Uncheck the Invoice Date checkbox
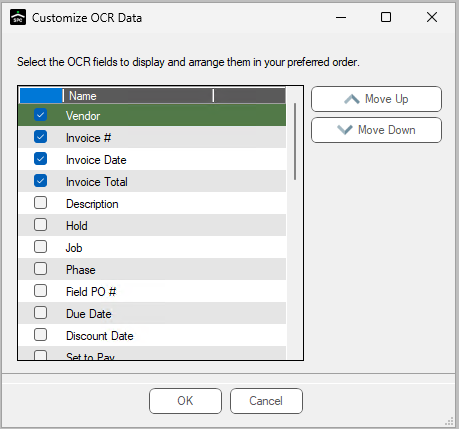Screen dimensions: 459x429 point(40,159)
